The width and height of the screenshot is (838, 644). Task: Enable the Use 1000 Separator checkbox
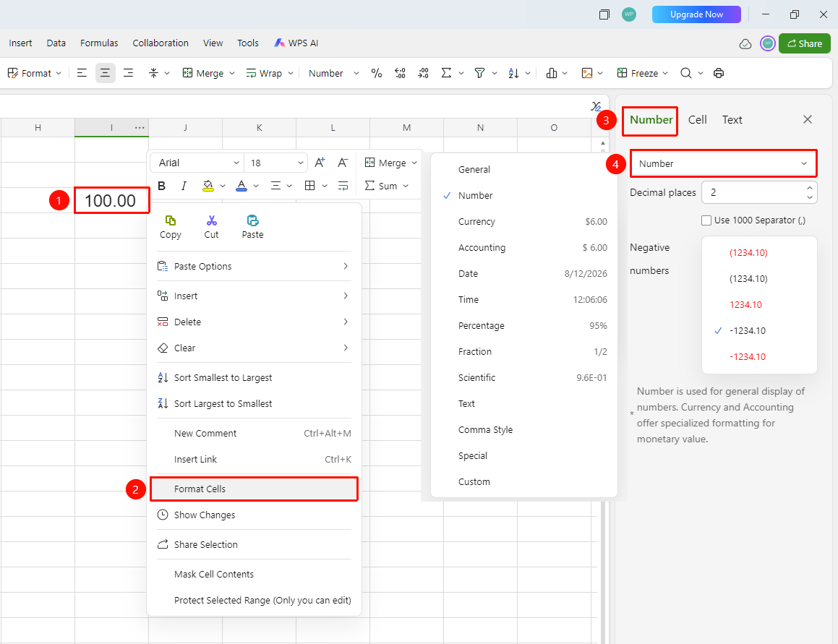tap(706, 220)
